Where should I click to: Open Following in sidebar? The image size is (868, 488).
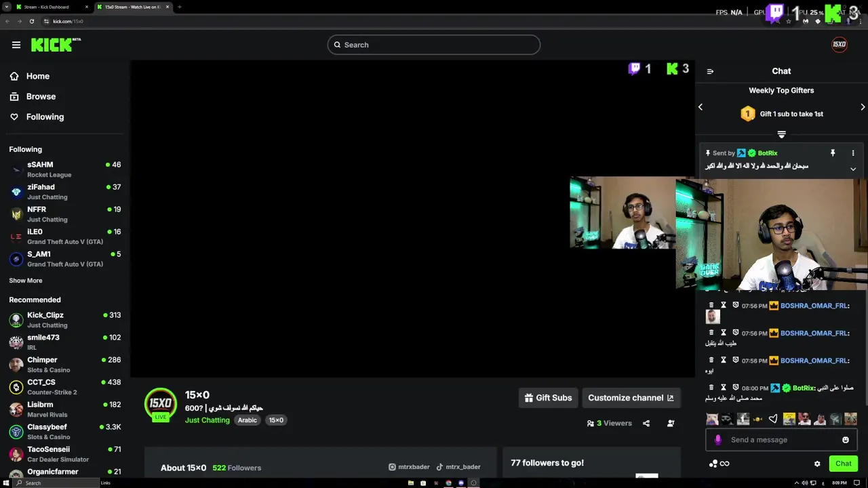click(37, 117)
